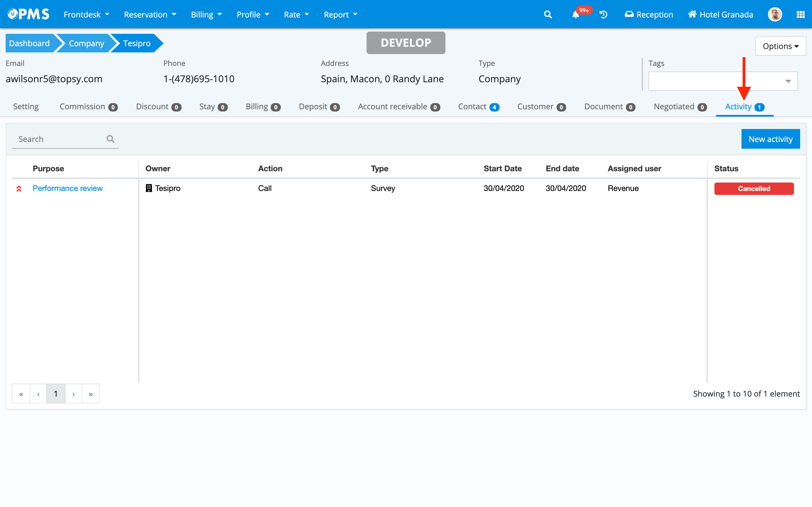Image resolution: width=812 pixels, height=507 pixels.
Task: Go to last page of pagination
Action: click(x=91, y=394)
